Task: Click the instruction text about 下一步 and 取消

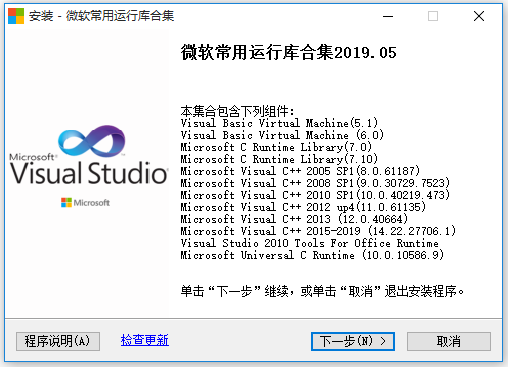Action: coord(322,291)
